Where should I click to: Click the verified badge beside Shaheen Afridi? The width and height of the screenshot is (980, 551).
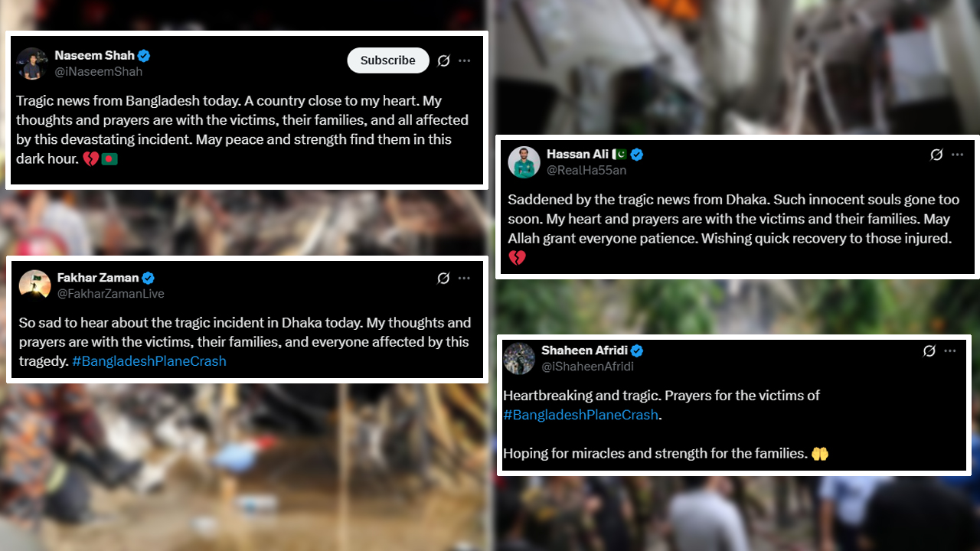click(637, 350)
